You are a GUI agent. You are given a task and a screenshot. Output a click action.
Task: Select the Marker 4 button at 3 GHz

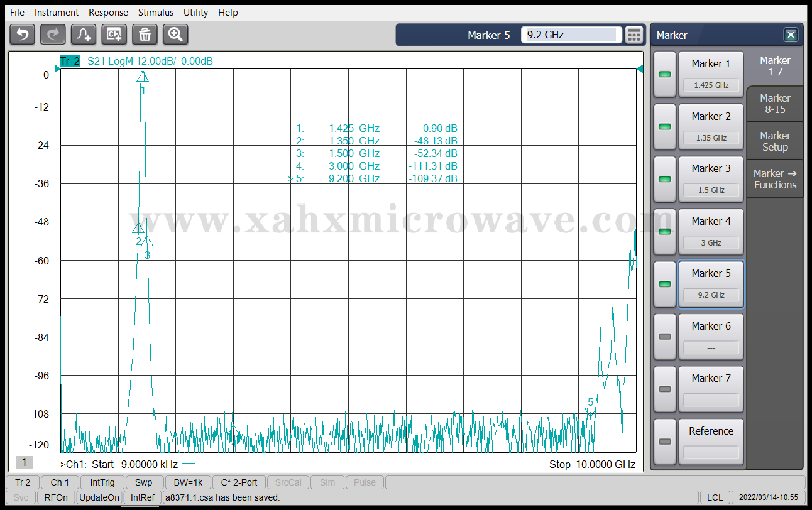tap(711, 232)
